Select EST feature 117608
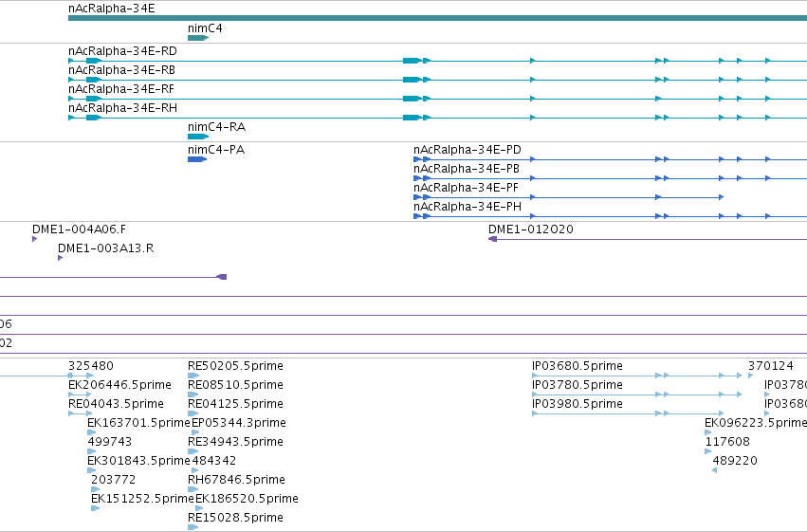This screenshot has height=532, width=807. click(x=727, y=442)
